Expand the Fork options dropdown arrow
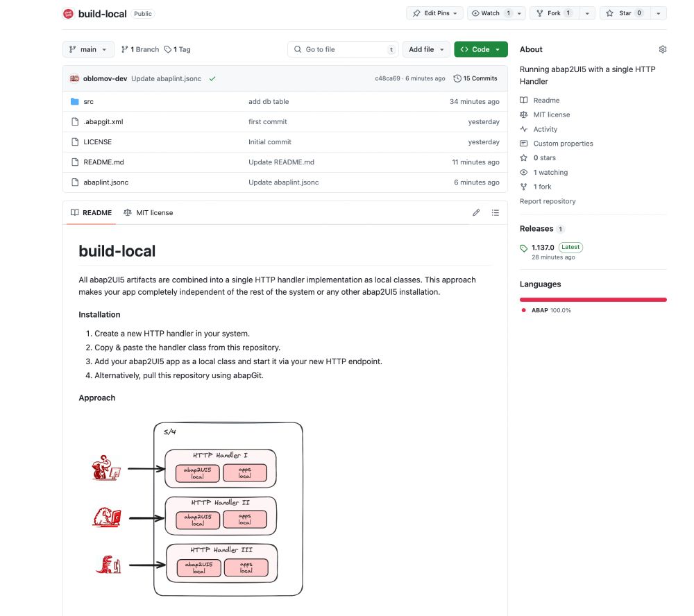The height and width of the screenshot is (616, 694). tap(587, 13)
